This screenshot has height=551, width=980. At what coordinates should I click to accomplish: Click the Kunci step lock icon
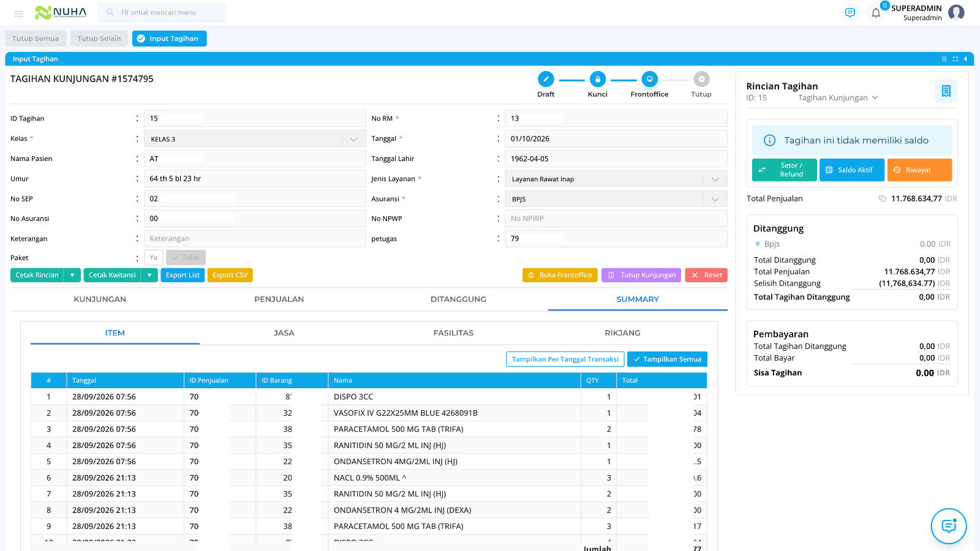click(x=598, y=79)
